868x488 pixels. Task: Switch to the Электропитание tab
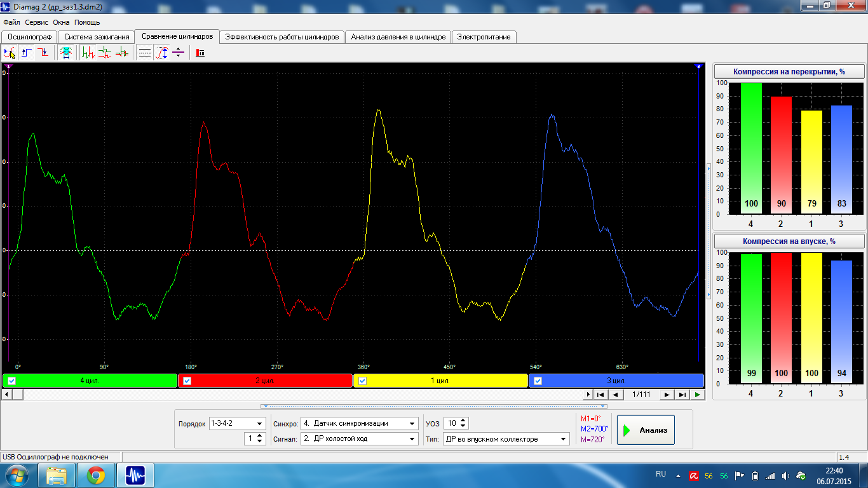[484, 37]
